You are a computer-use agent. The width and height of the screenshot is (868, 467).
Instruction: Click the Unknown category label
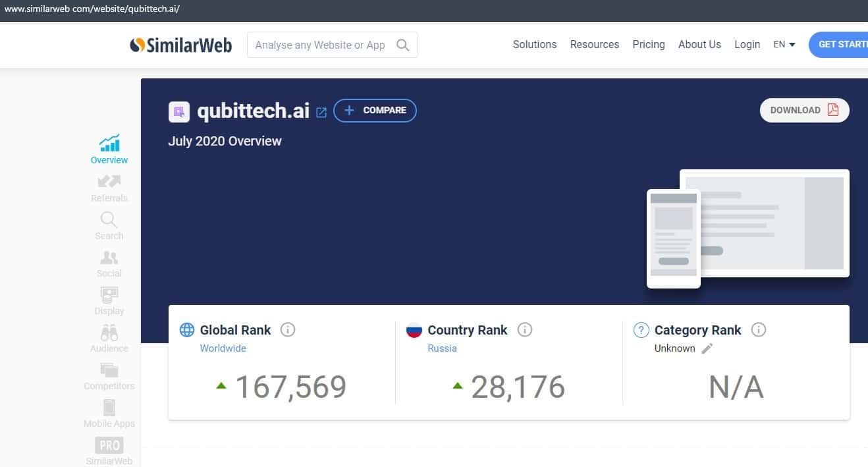tap(674, 348)
